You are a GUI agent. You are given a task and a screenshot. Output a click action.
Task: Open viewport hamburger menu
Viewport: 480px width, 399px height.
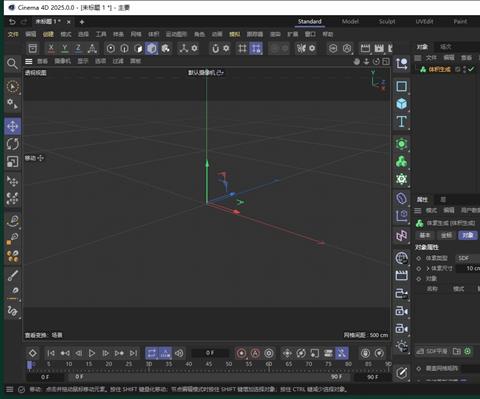pyautogui.click(x=29, y=61)
